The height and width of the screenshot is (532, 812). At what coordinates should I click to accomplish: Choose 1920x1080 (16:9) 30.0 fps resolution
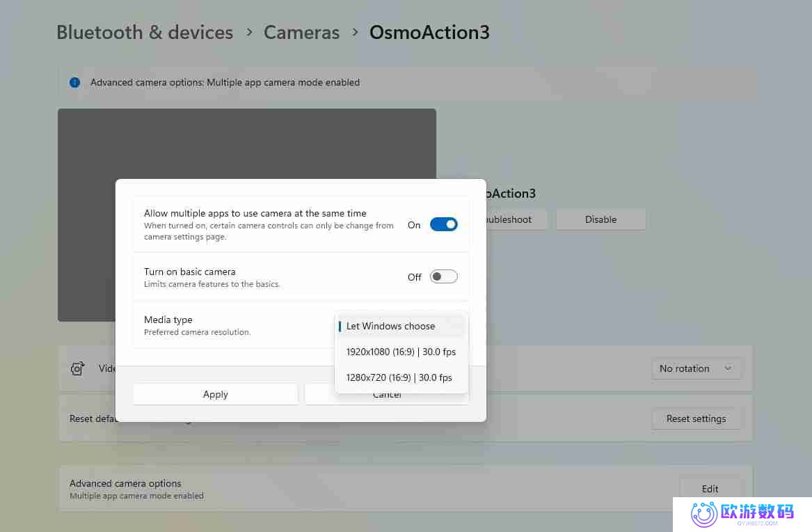[401, 352]
